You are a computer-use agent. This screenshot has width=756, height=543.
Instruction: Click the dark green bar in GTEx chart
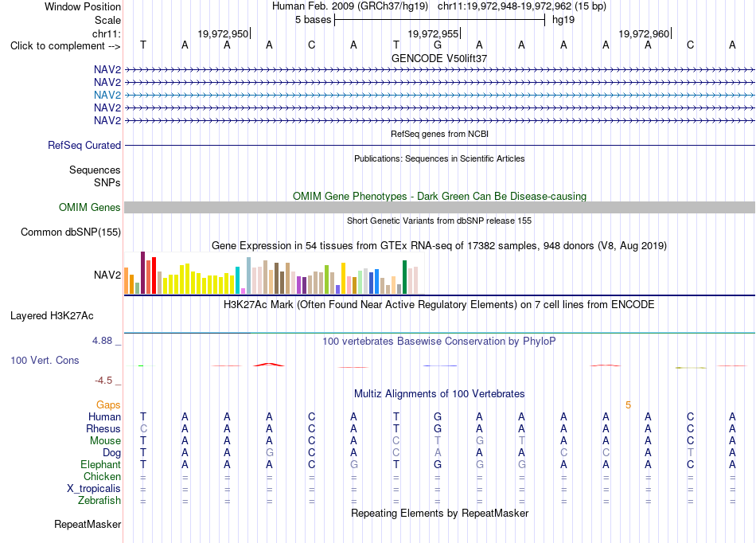pyautogui.click(x=404, y=277)
